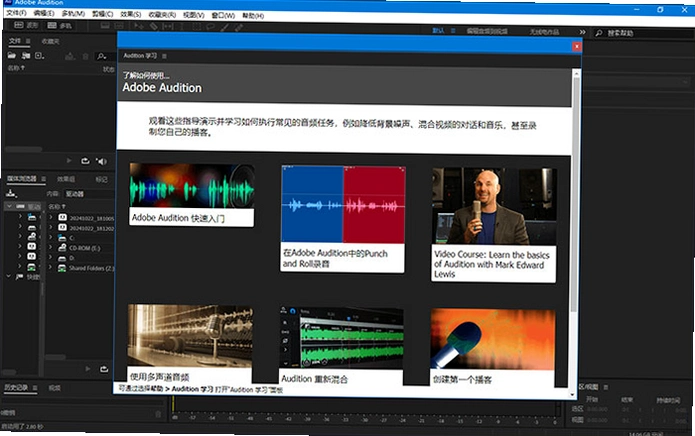The height and width of the screenshot is (436, 695).
Task: Select the Razor tool in toolbar
Action: 153,27
